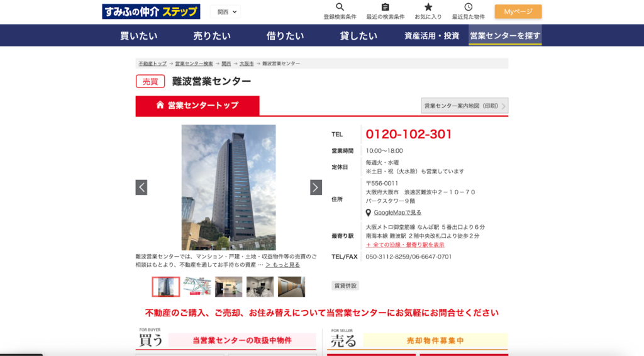The image size is (644, 356).
Task: Click the 050-3112-8259/06-6647-0701 fax text
Action: pyautogui.click(x=409, y=257)
